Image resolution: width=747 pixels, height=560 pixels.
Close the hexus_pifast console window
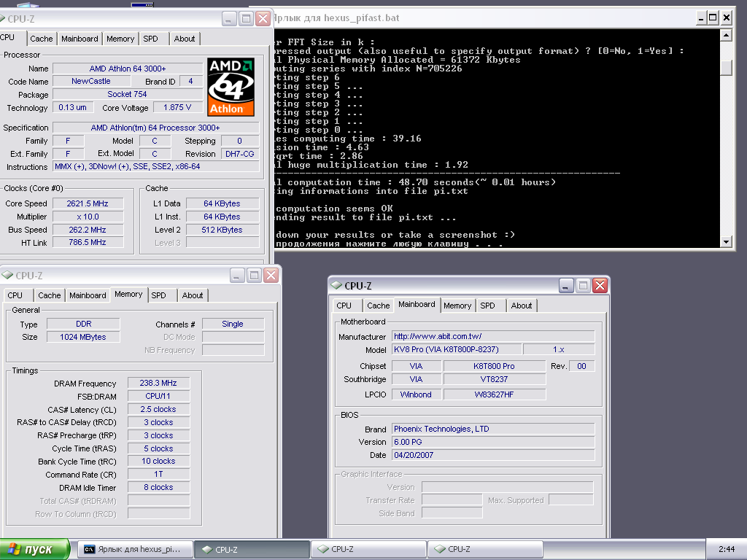[727, 18]
